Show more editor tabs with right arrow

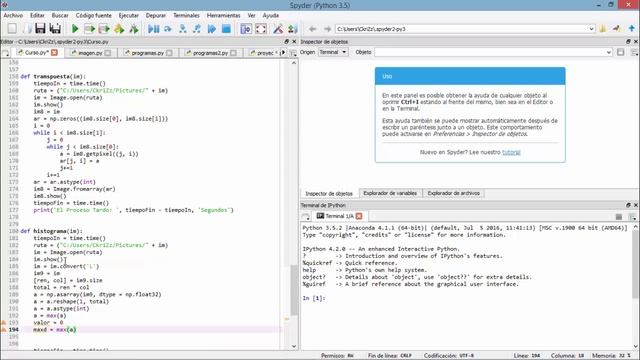[x=284, y=53]
